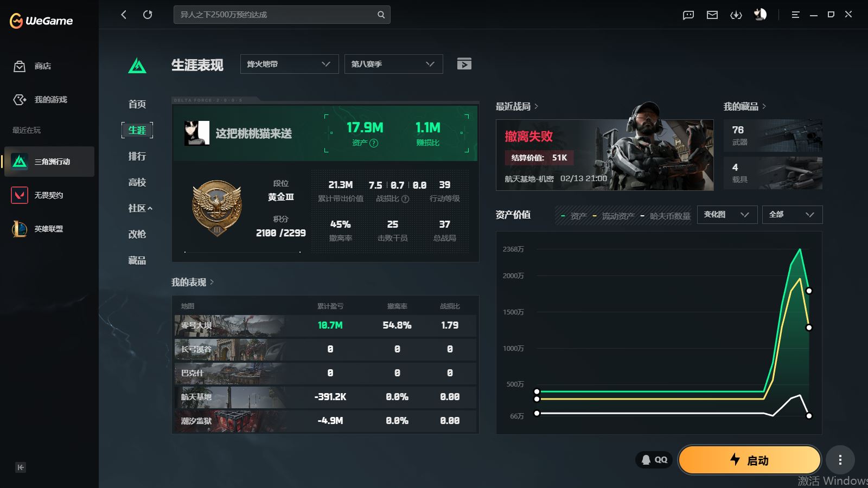Open the download manager icon
The width and height of the screenshot is (868, 488).
(736, 15)
